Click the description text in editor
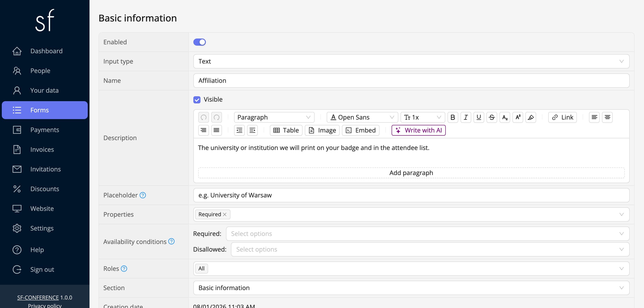Screen dimensions: 644x308 pyautogui.click(x=313, y=148)
